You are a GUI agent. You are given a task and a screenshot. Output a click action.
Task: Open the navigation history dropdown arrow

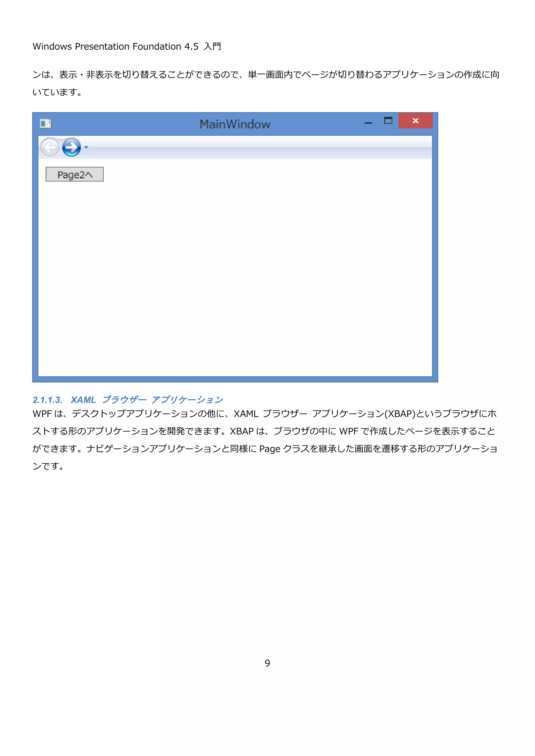click(86, 147)
